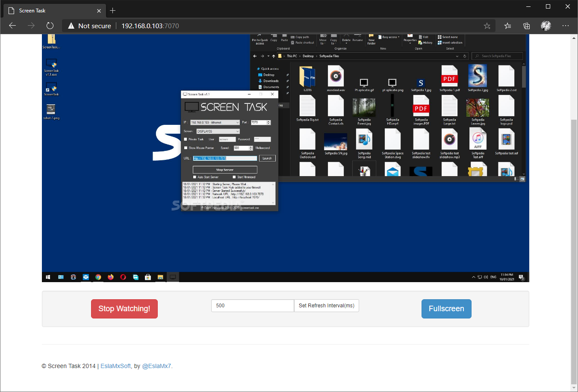This screenshot has height=392, width=578.
Task: Enable the Private Task checkbox
Action: pos(186,139)
